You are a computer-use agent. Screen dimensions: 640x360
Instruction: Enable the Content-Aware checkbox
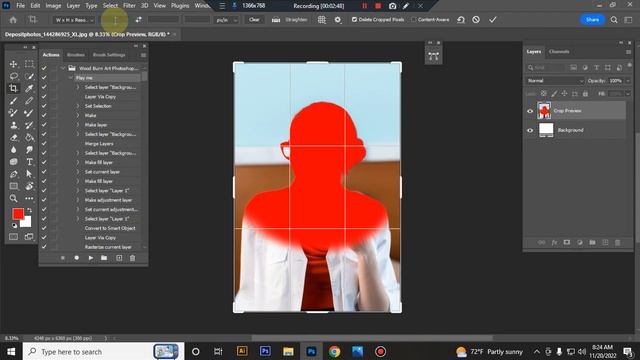[413, 20]
